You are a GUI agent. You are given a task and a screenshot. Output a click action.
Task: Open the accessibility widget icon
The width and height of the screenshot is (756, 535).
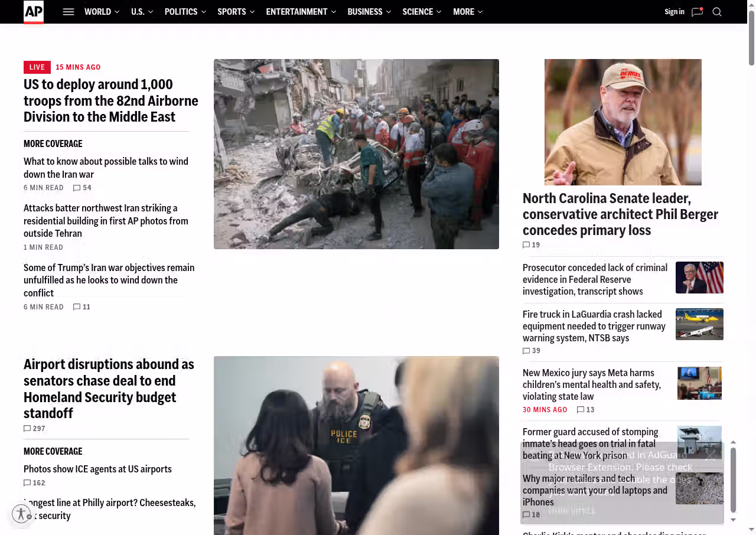click(x=21, y=514)
